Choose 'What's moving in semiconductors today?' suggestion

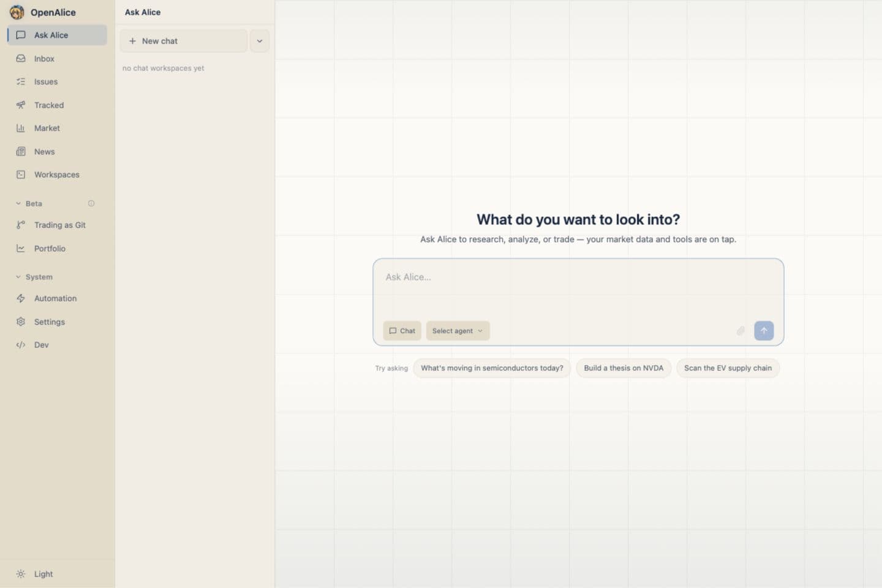pyautogui.click(x=492, y=368)
